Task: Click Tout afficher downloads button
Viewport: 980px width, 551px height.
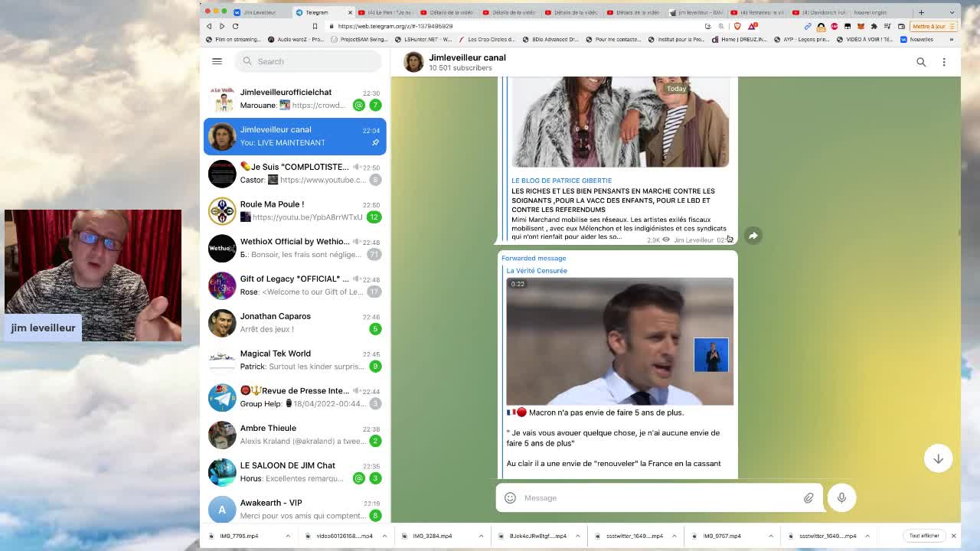Action: click(924, 536)
